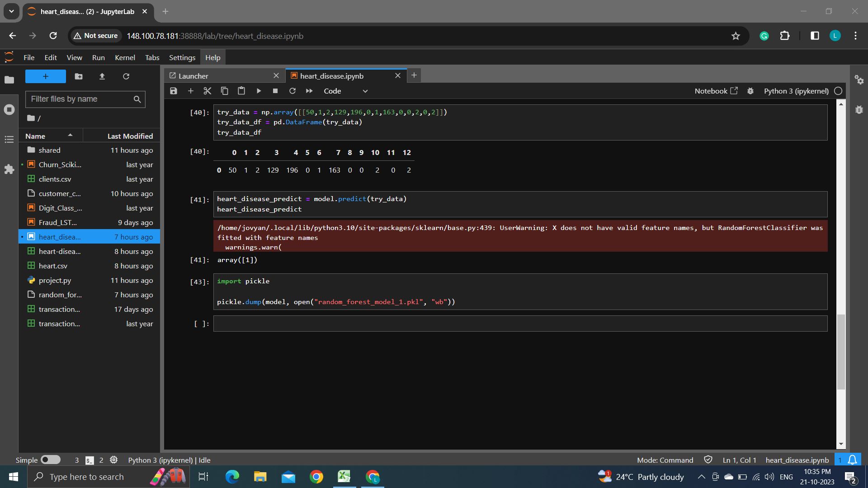Screen dimensions: 868x488
Task: Run the selected cell with the play button
Action: pos(259,91)
